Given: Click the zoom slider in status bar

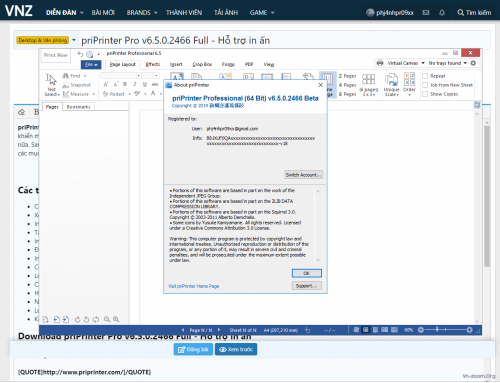Looking at the screenshot, I should point(445,330).
